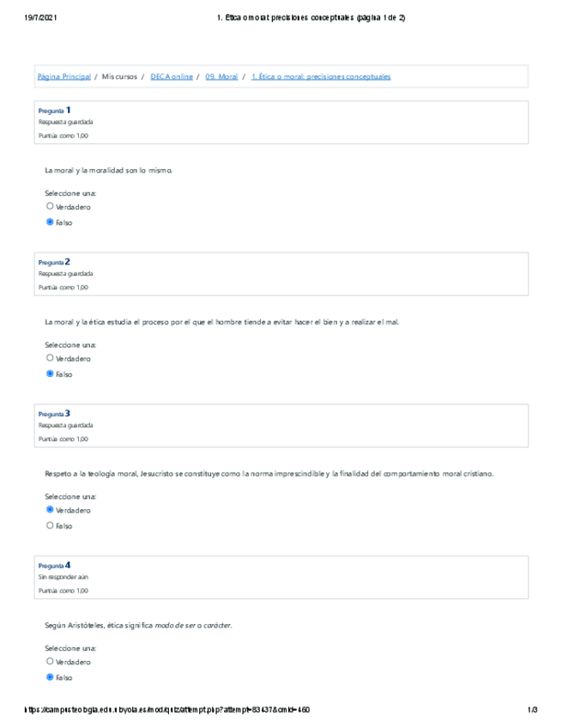Choose Verdadero for Pregunta 2
This screenshot has height=728, width=562.
[x=50, y=358]
